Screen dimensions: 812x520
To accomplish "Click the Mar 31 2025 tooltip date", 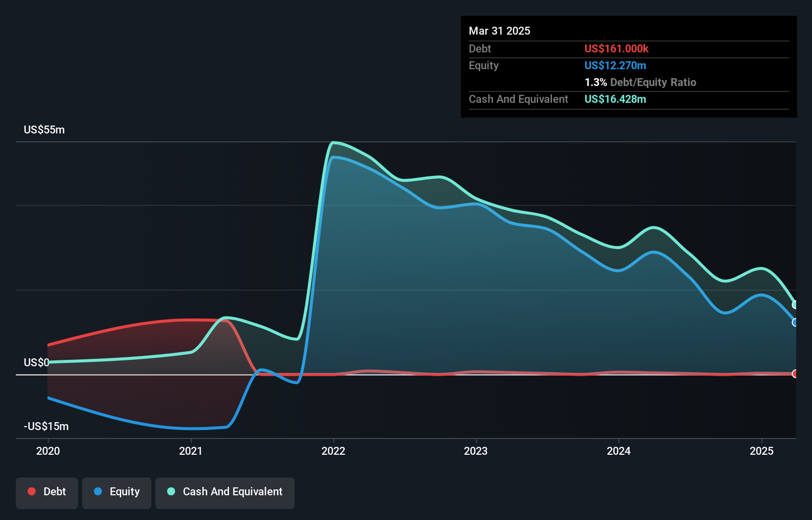I will click(x=499, y=31).
